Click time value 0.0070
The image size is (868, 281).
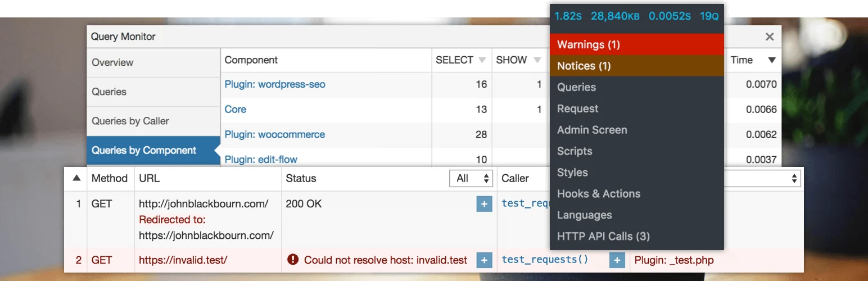(x=761, y=85)
